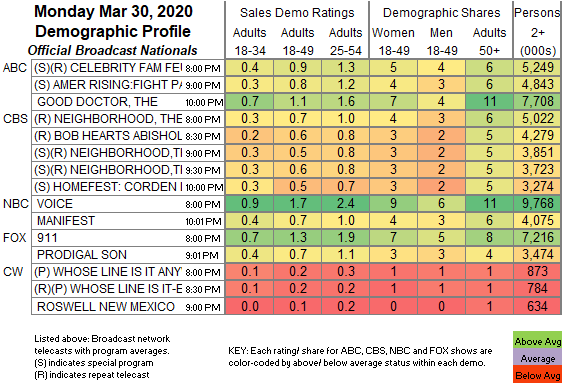Click the Above Avg green legend swatch
The image size is (562, 383).
[x=537, y=341]
